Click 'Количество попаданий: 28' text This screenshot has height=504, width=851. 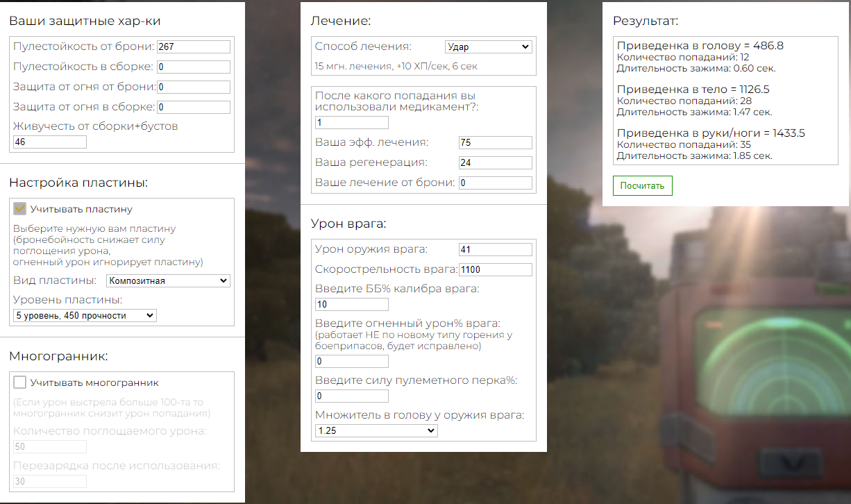pos(684,101)
